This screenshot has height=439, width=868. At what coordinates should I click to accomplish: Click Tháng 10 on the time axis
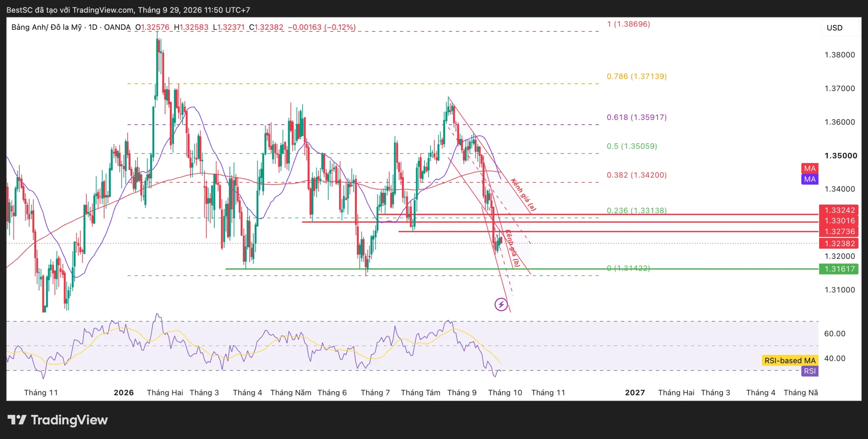tap(505, 393)
